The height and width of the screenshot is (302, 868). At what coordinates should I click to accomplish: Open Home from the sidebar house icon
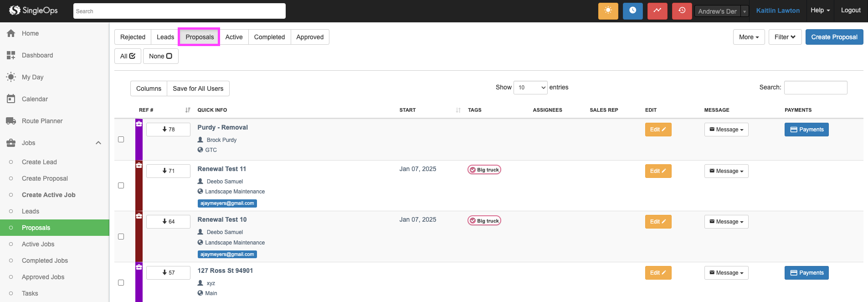pyautogui.click(x=11, y=33)
